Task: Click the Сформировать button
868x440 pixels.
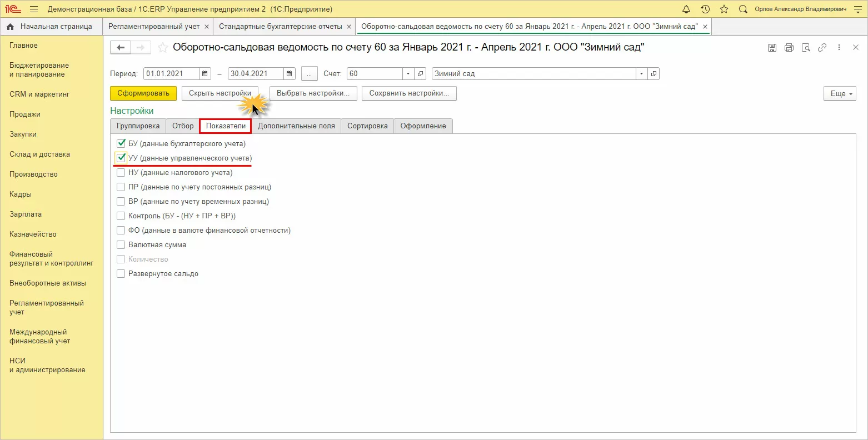Action: click(143, 93)
